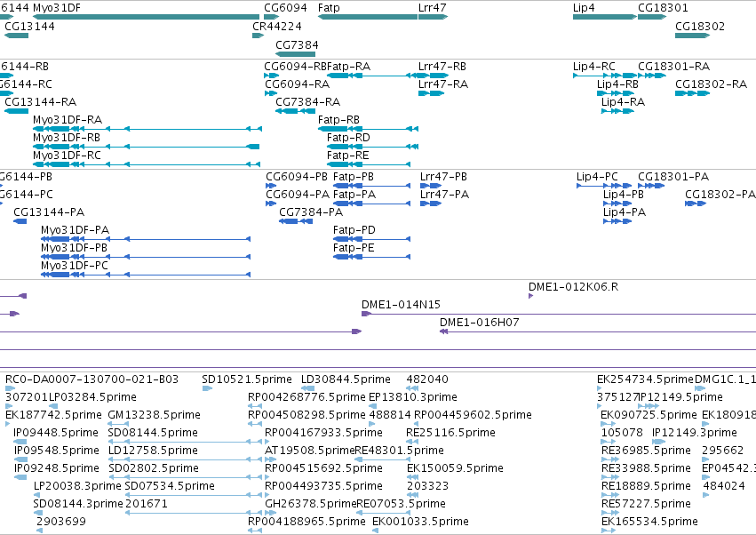Click the Fatp-RD transcript
The height and width of the screenshot is (535, 756).
(x=372, y=147)
